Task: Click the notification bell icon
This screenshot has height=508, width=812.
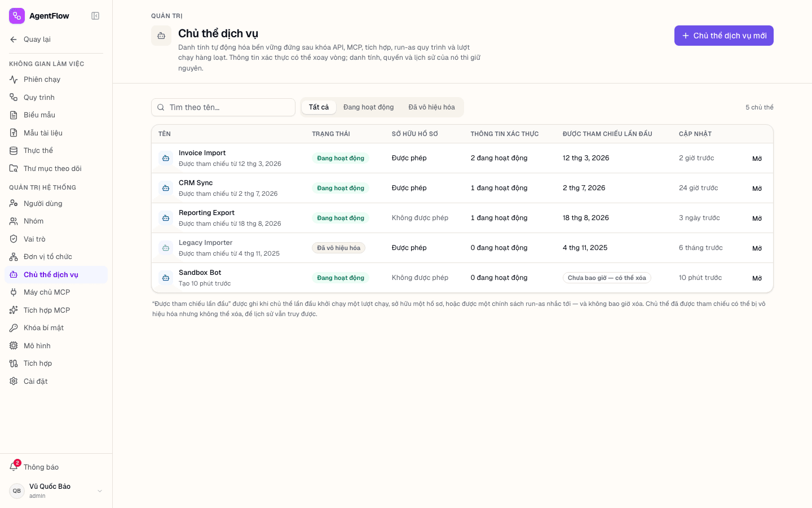Action: tap(14, 467)
